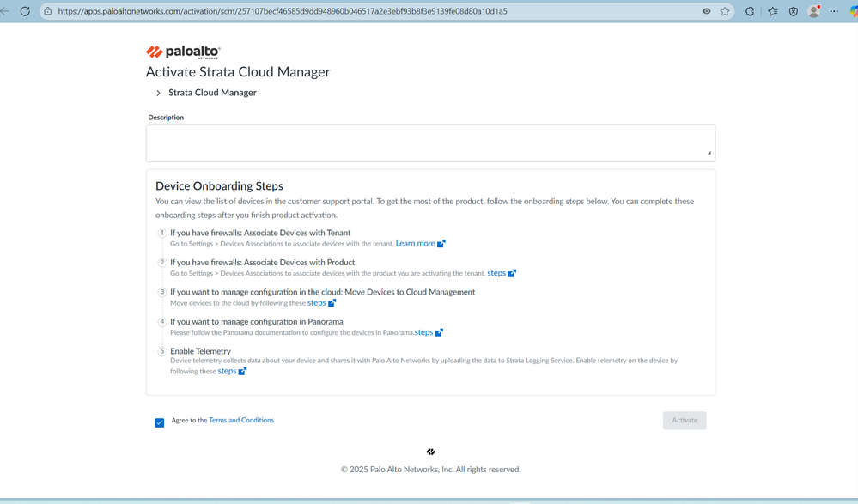Click the 'Description' field label
Viewport: 858px width, 504px height.
pyautogui.click(x=166, y=117)
